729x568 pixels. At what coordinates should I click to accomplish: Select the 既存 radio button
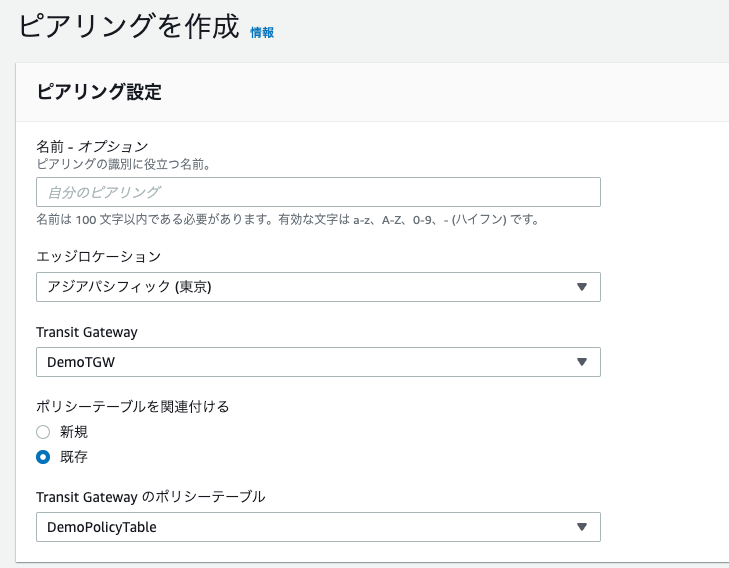tap(43, 457)
